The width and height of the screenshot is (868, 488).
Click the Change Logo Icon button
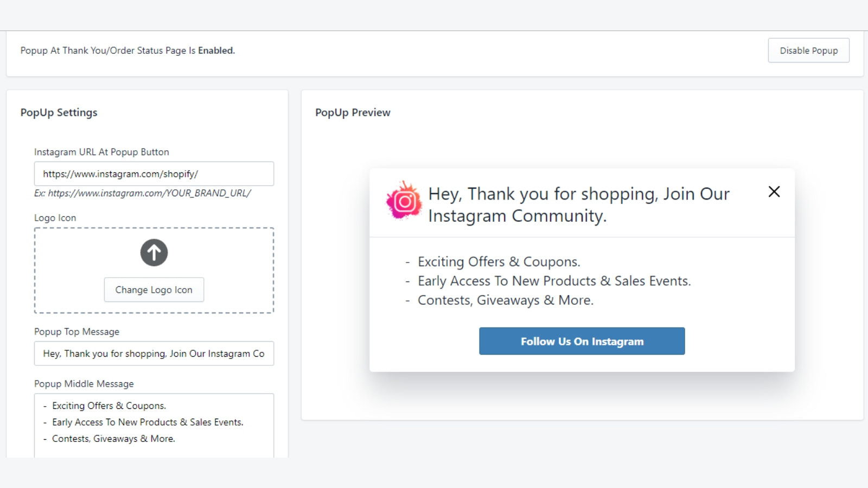pyautogui.click(x=154, y=290)
